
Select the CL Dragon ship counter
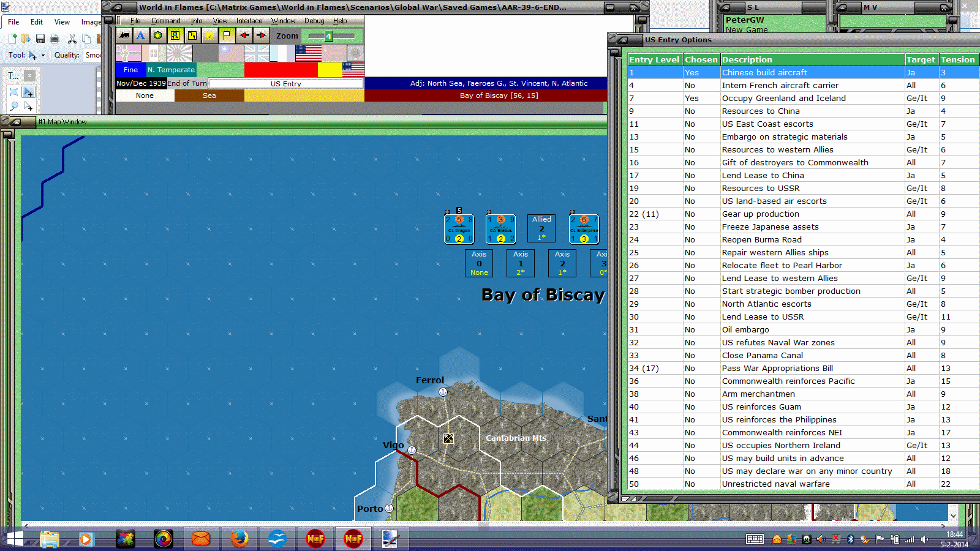tap(459, 229)
